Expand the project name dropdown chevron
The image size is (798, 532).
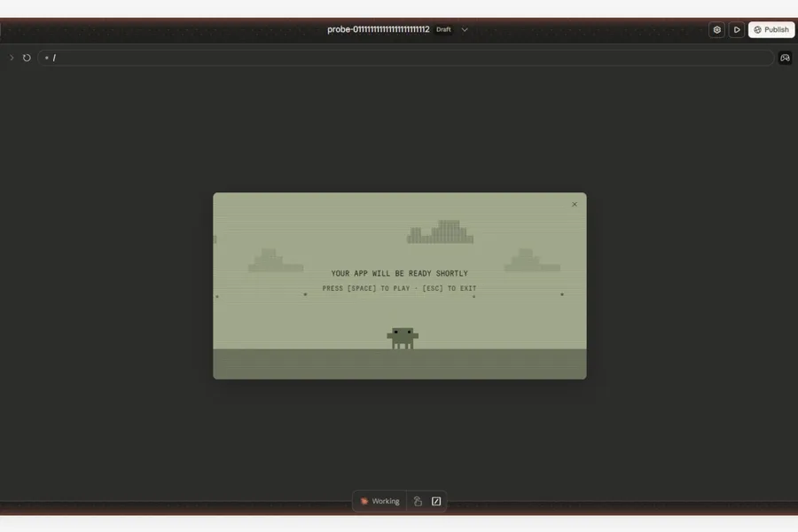coord(465,29)
